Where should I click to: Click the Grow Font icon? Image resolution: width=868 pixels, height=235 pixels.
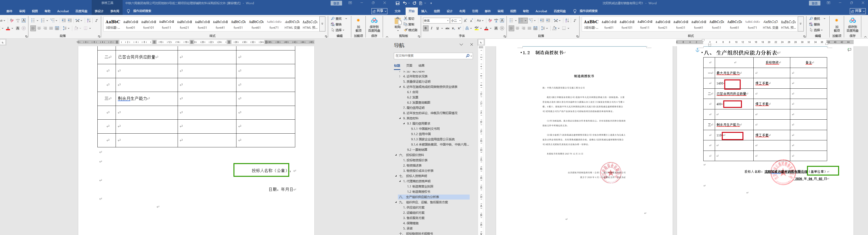465,20
